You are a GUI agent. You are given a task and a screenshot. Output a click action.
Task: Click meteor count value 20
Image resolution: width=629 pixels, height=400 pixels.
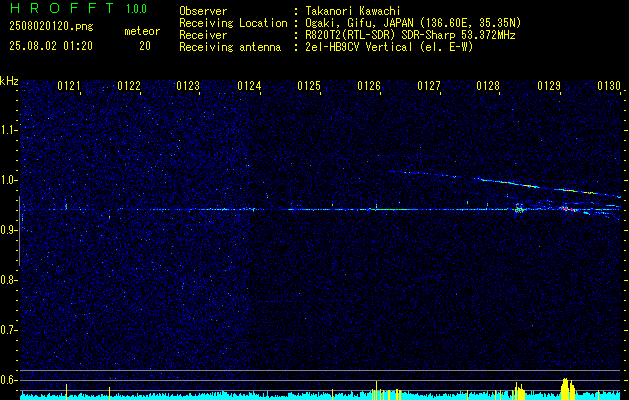tap(145, 46)
